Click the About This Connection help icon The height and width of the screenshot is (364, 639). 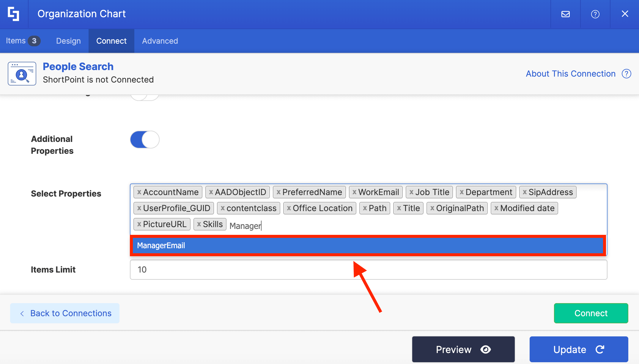[x=626, y=74]
